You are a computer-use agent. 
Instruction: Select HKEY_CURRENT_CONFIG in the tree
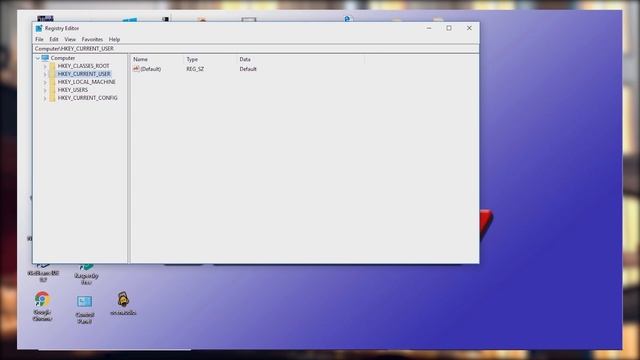[87, 98]
